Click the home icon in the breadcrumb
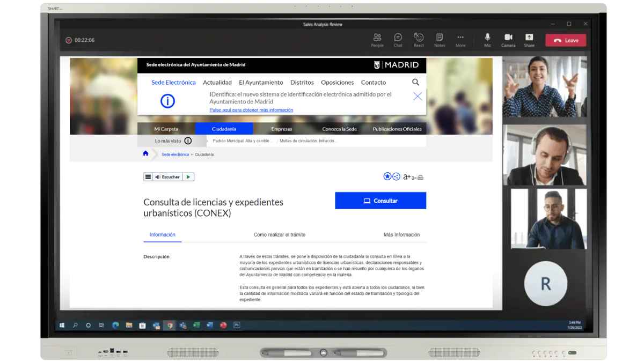 (145, 154)
